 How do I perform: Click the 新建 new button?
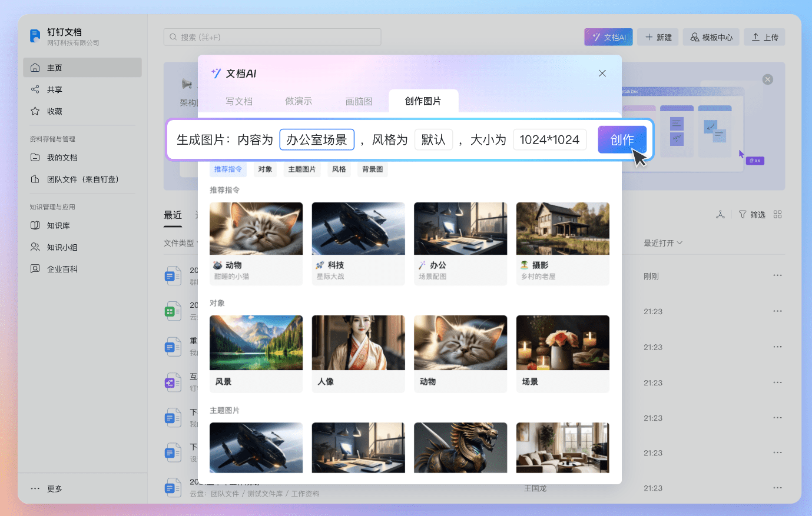point(658,37)
